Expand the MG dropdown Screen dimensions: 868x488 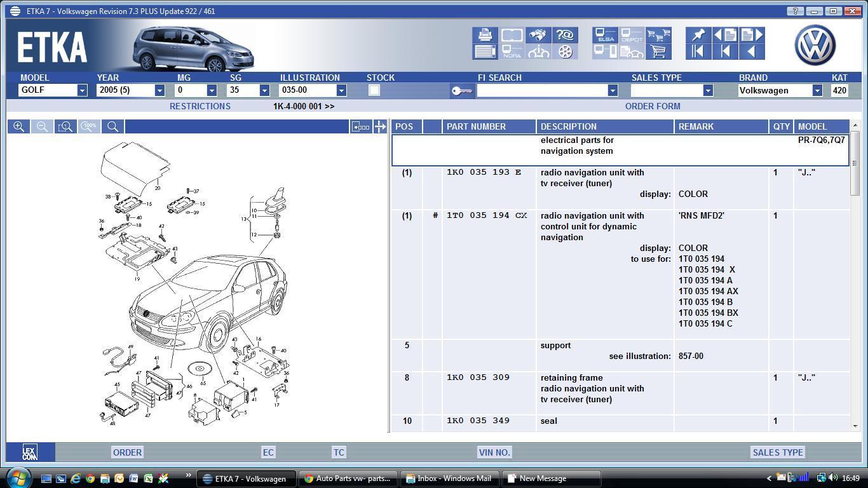point(212,90)
